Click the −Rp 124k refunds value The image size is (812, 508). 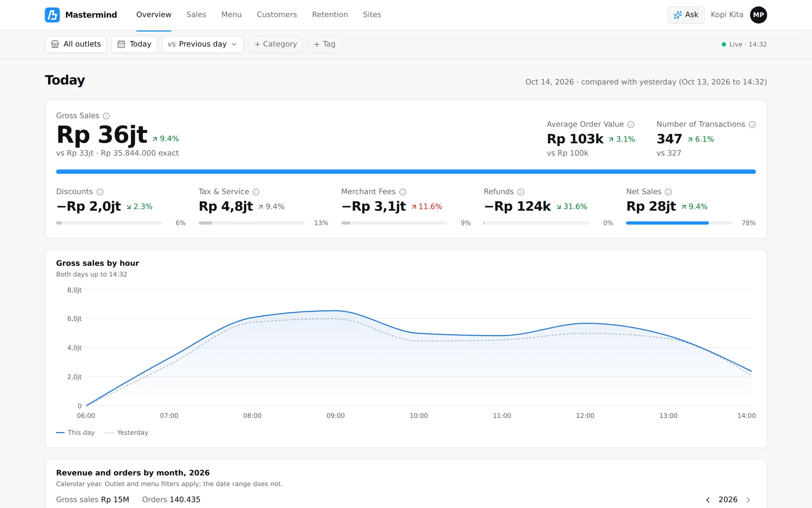pos(517,206)
